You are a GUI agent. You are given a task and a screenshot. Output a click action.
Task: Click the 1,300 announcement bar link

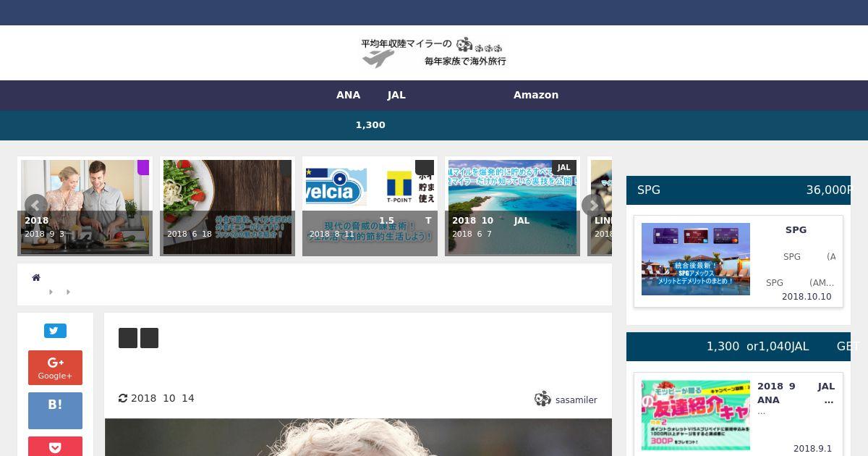370,124
